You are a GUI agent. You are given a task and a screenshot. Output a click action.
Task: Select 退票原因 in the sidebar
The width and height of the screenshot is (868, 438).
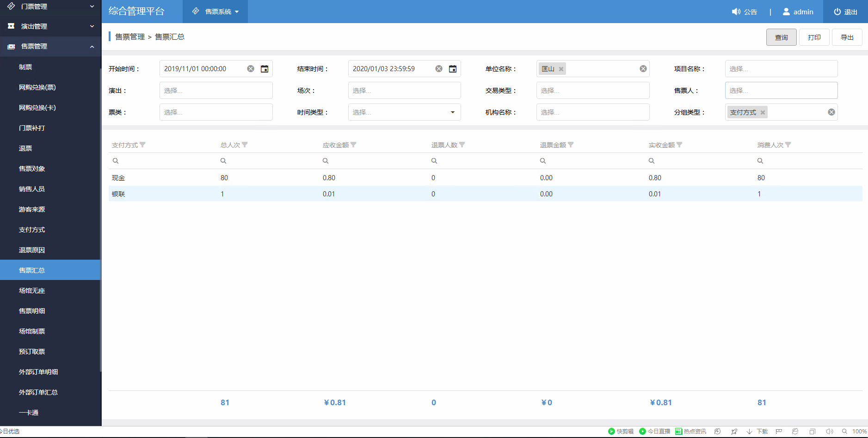31,249
